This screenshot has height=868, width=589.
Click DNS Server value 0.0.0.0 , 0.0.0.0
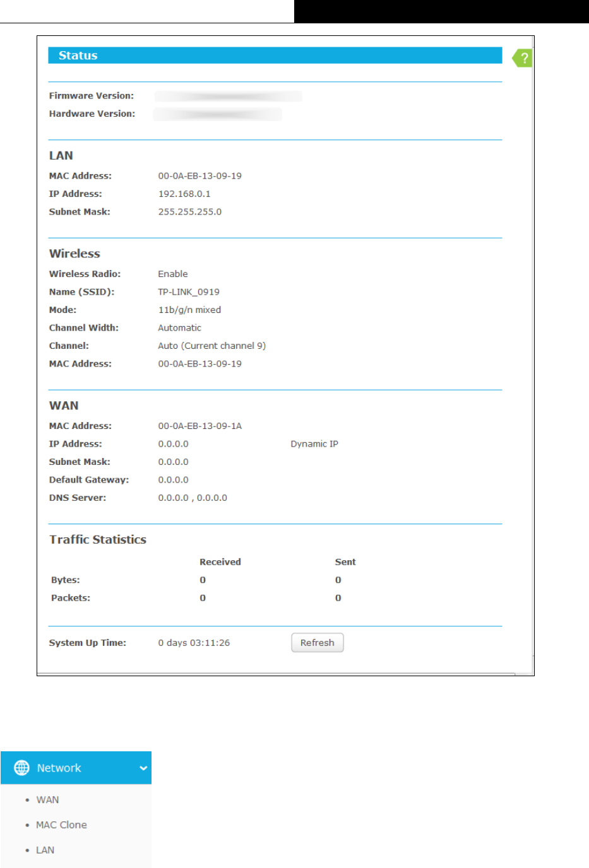coord(193,498)
